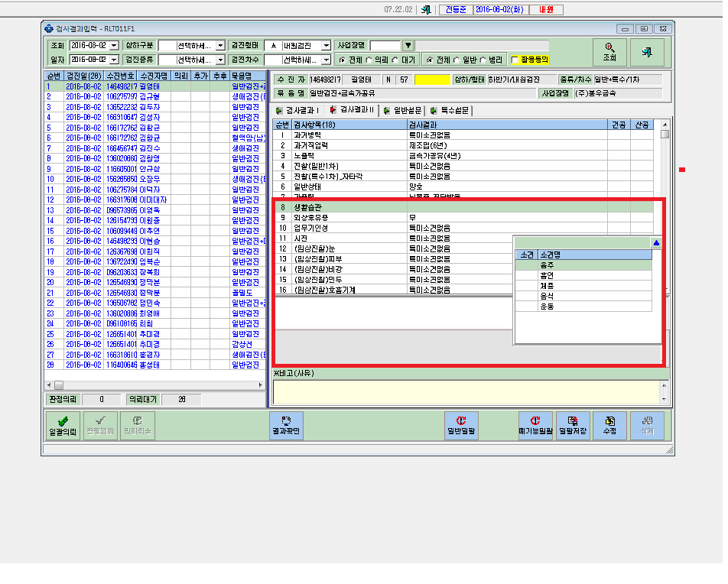Open the 상하구분 dropdown
728x584 pixels.
220,46
